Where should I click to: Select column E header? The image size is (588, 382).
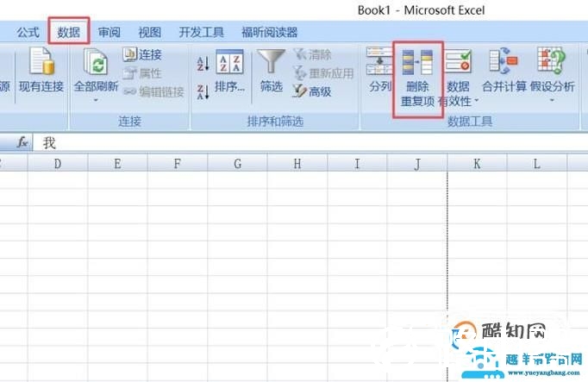click(118, 164)
